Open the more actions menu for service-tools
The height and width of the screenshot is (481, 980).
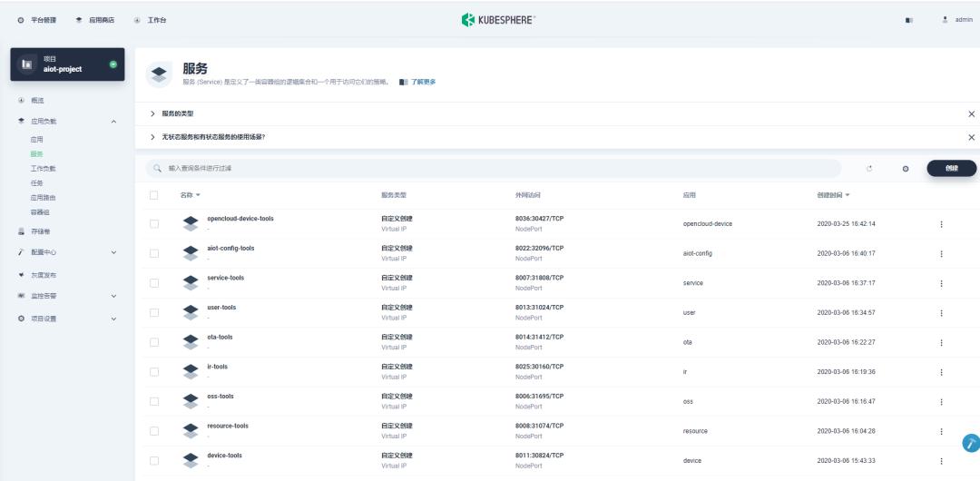coord(941,283)
